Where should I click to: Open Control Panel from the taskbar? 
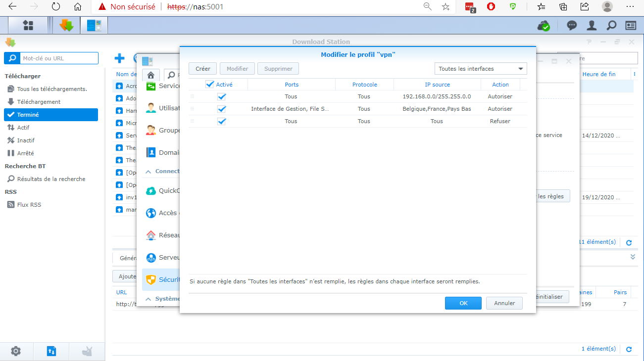coord(94,25)
